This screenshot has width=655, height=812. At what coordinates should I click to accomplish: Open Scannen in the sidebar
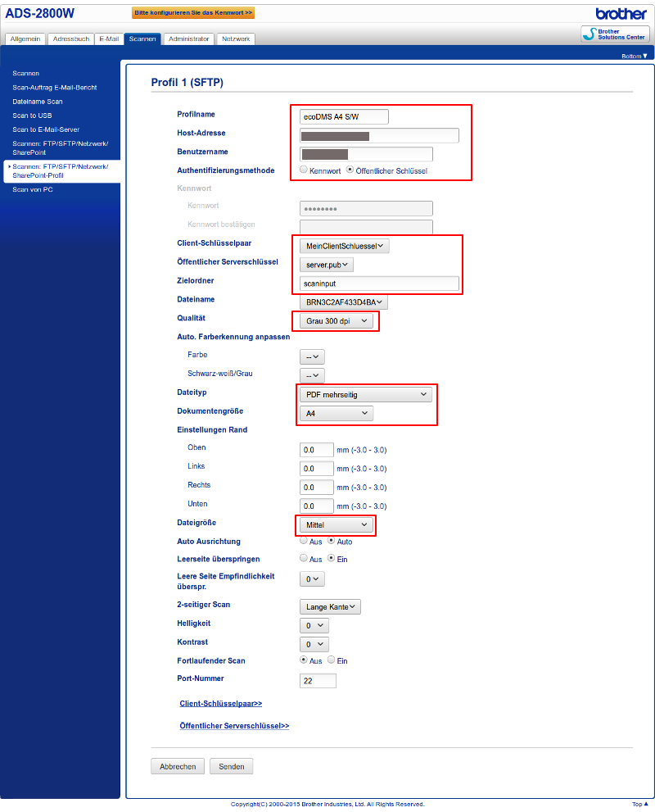pos(26,74)
